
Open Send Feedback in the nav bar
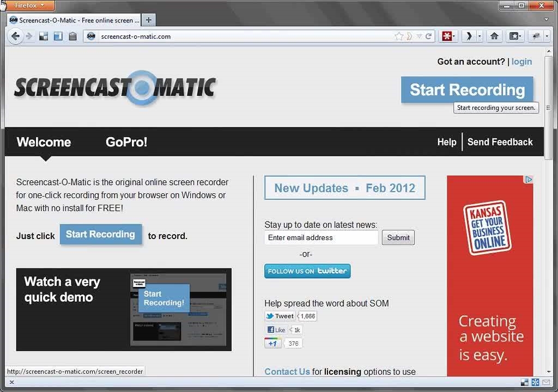(x=500, y=142)
